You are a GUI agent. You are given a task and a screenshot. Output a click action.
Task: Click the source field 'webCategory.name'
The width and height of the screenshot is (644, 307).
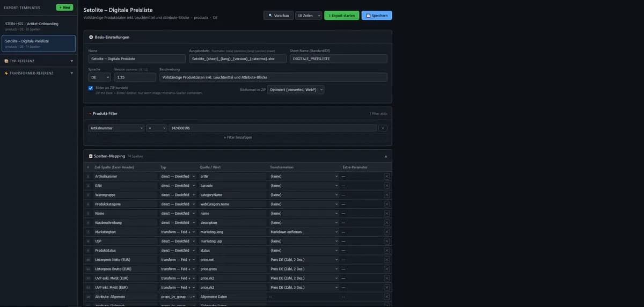pyautogui.click(x=232, y=204)
